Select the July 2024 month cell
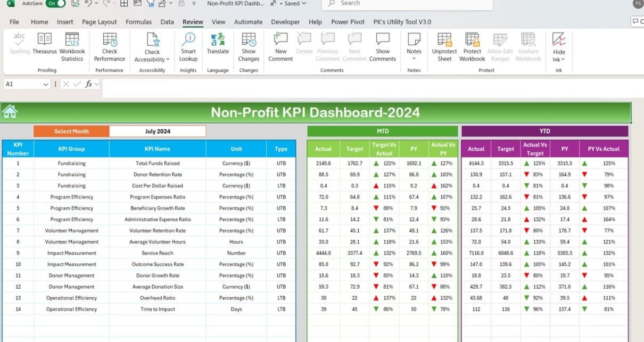Viewport: 644px width, 342px height. coord(158,131)
